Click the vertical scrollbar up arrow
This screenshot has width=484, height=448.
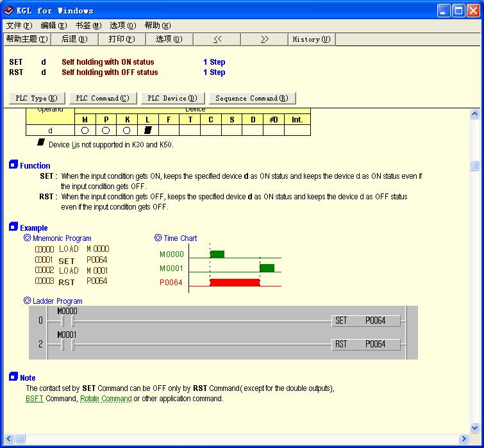tap(475, 114)
